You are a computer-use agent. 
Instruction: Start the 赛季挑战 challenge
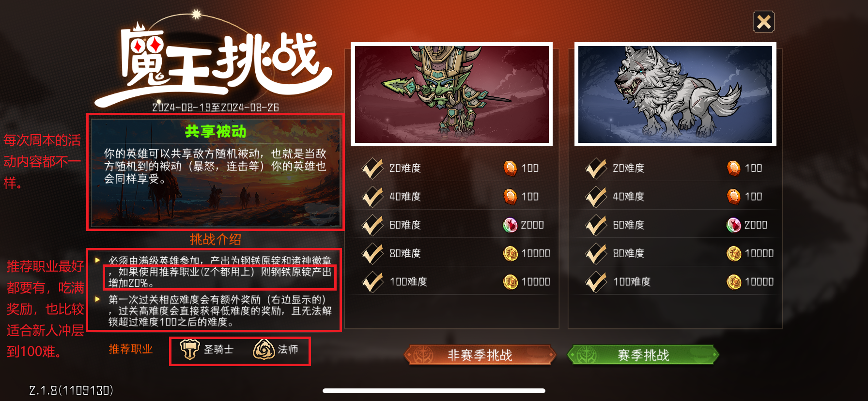(643, 355)
